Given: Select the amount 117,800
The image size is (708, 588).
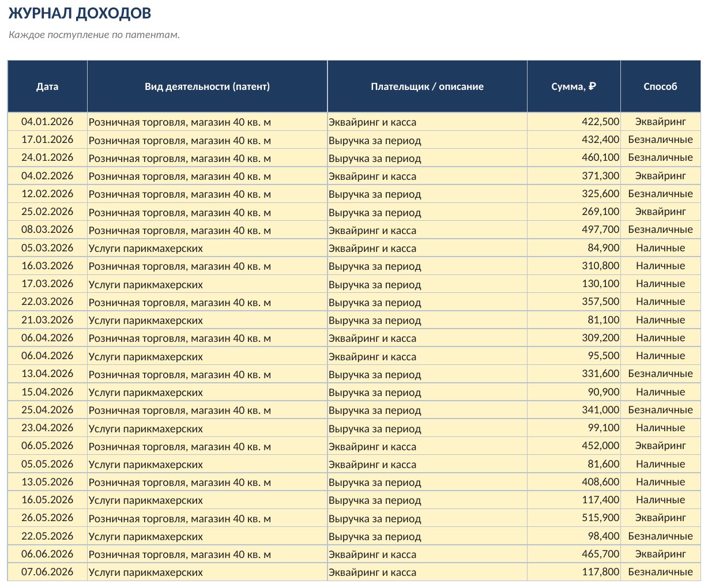Looking at the screenshot, I should (x=574, y=572).
